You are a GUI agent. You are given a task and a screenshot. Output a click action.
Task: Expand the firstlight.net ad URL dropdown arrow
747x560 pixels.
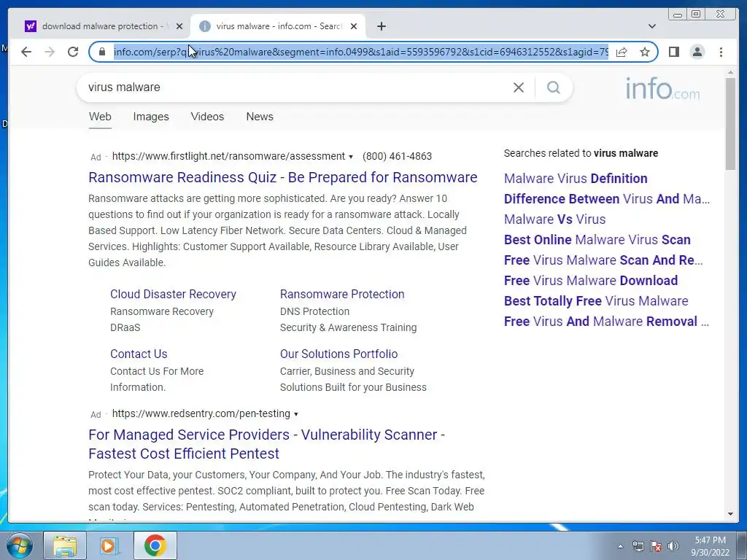(x=351, y=157)
